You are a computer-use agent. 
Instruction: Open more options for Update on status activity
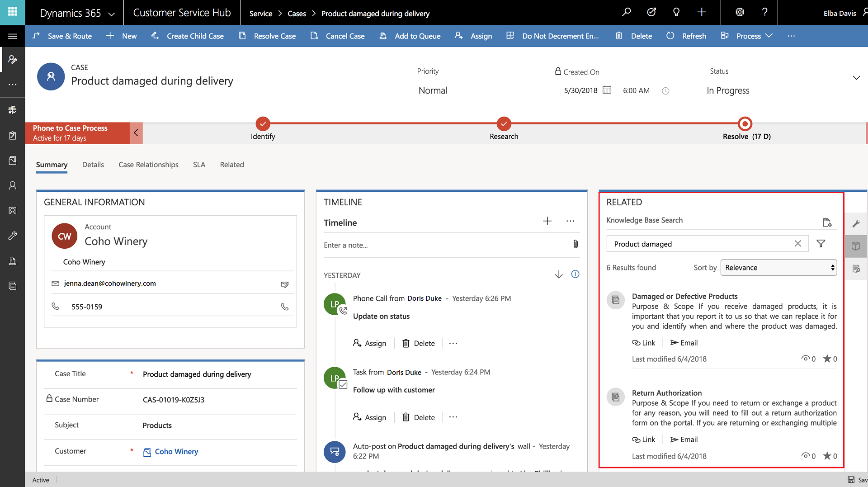(453, 343)
